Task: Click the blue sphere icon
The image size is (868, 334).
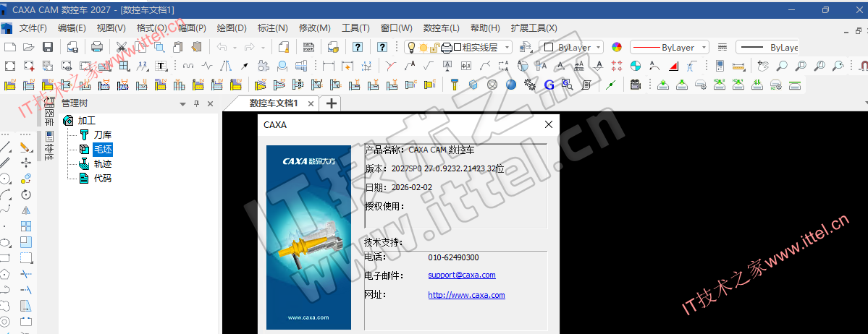Action: tap(511, 85)
